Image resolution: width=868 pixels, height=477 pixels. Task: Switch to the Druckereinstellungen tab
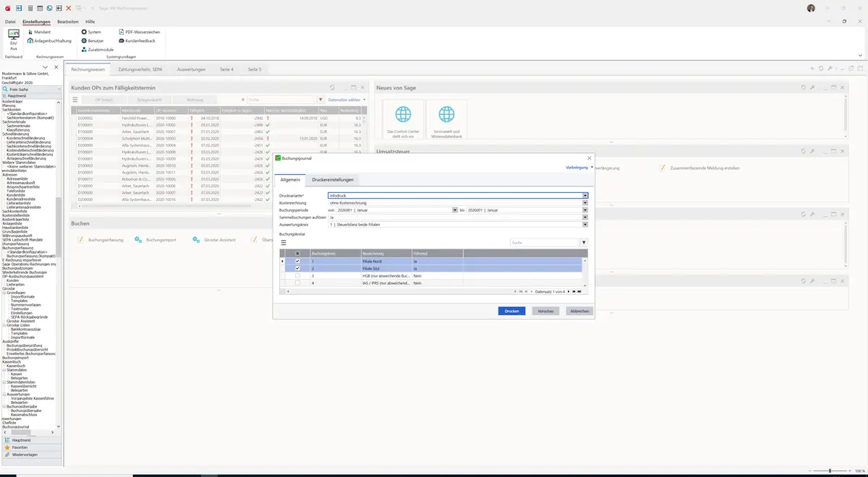[x=332, y=179]
